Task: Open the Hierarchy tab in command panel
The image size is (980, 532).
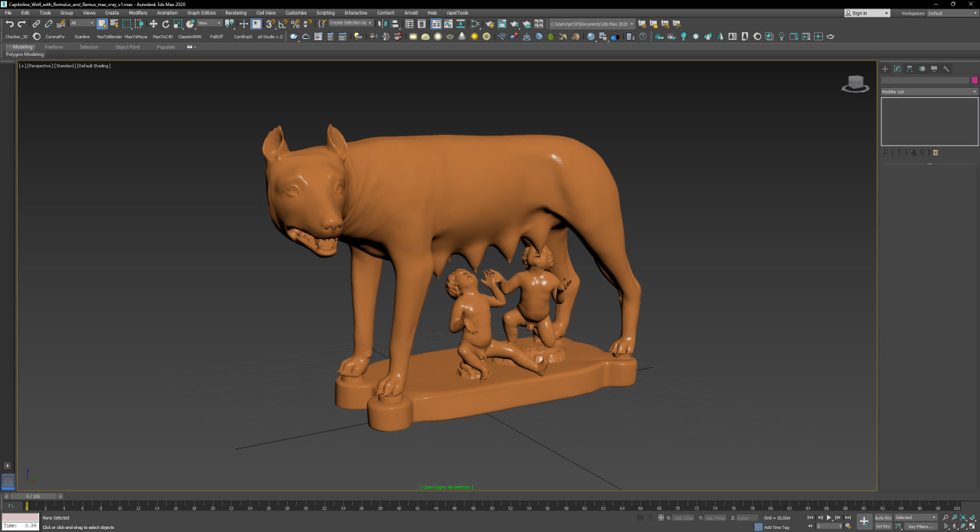Action: (910, 68)
